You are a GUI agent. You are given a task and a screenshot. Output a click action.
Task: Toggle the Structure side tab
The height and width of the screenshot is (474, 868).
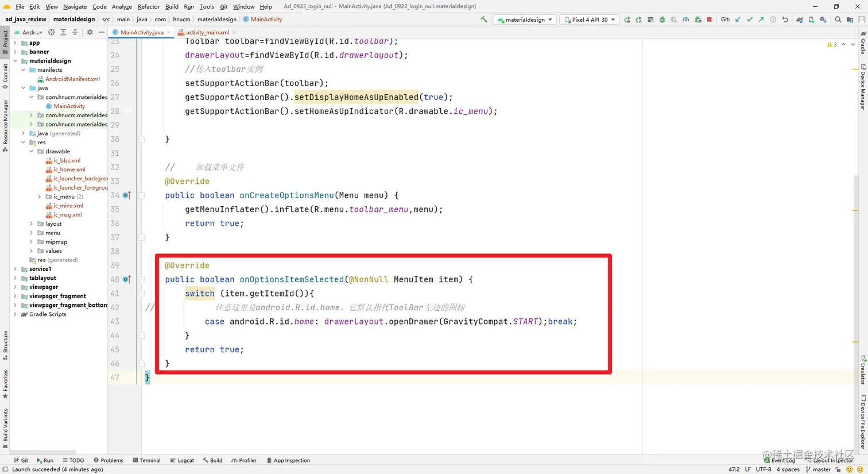pos(5,345)
